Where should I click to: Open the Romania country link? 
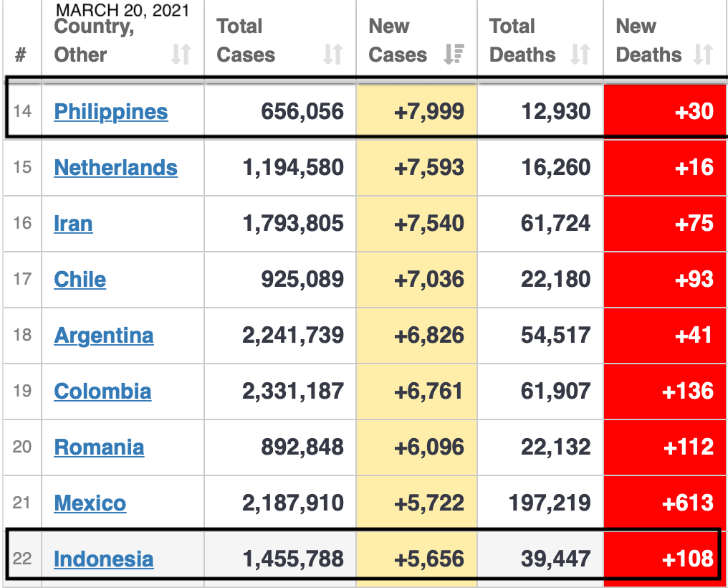(x=99, y=447)
